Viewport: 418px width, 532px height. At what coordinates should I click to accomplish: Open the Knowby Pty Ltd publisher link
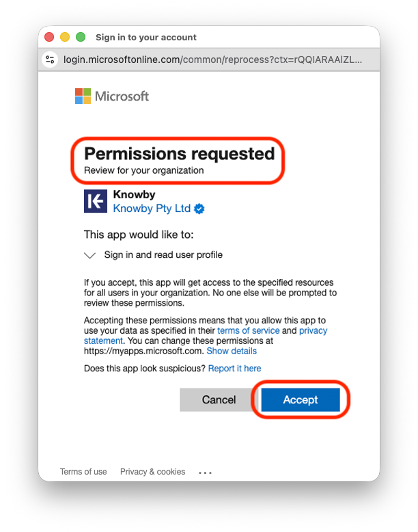click(x=152, y=209)
